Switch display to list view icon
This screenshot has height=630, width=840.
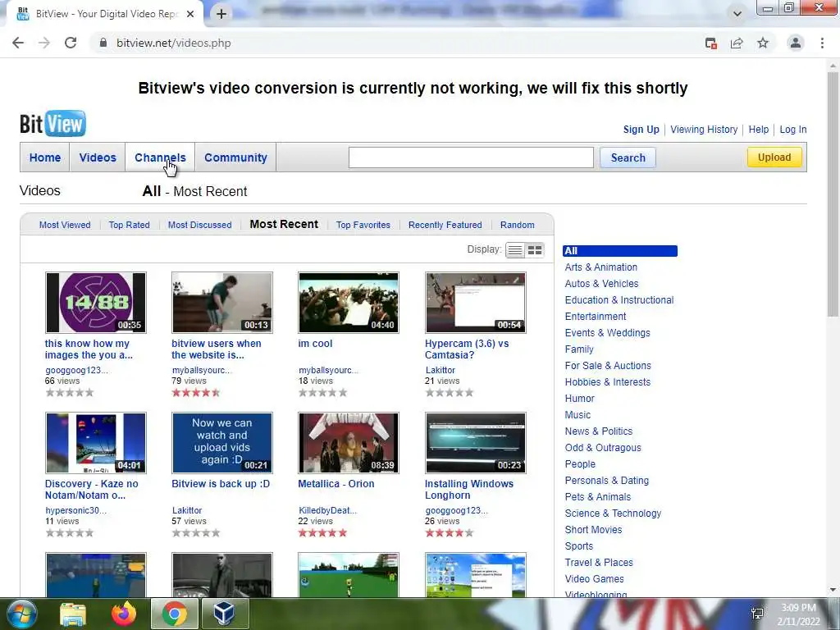(515, 250)
